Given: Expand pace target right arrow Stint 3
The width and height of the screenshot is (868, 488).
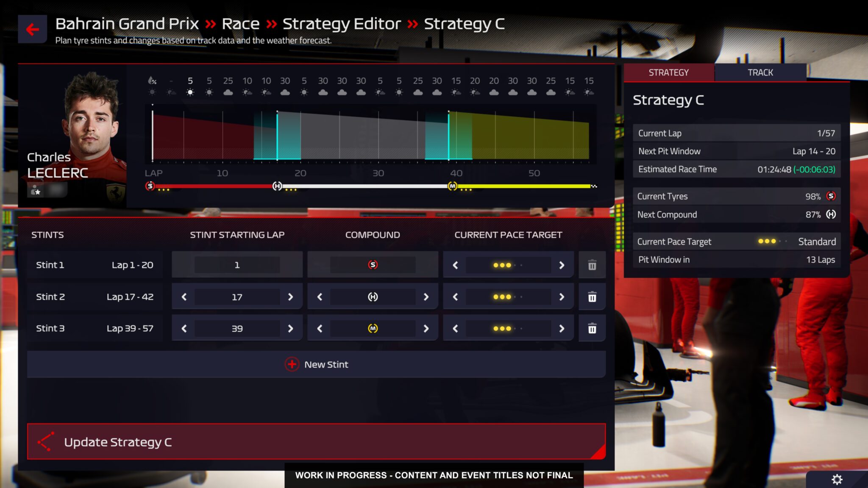Looking at the screenshot, I should click(x=560, y=328).
